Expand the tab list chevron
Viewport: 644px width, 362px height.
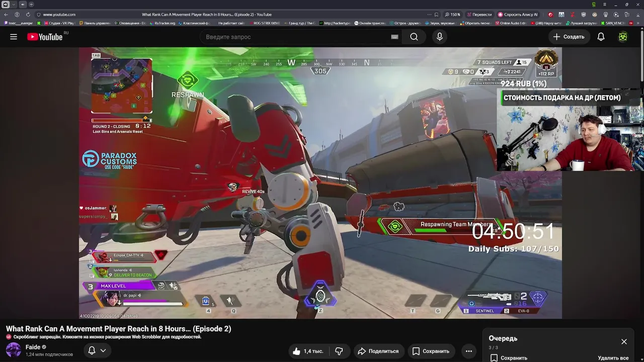pos(14,5)
